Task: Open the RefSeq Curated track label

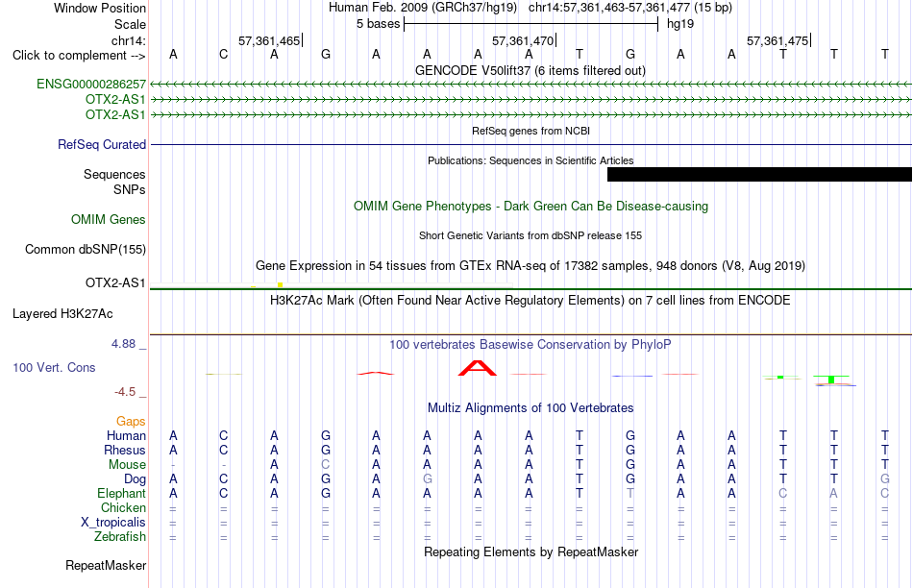Action: point(102,144)
